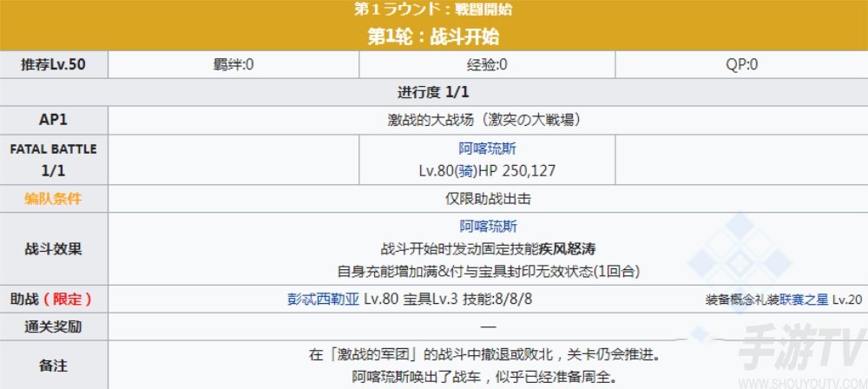This screenshot has width=868, height=389.
Task: Click the 羁绊:0 cell
Action: pyautogui.click(x=233, y=65)
